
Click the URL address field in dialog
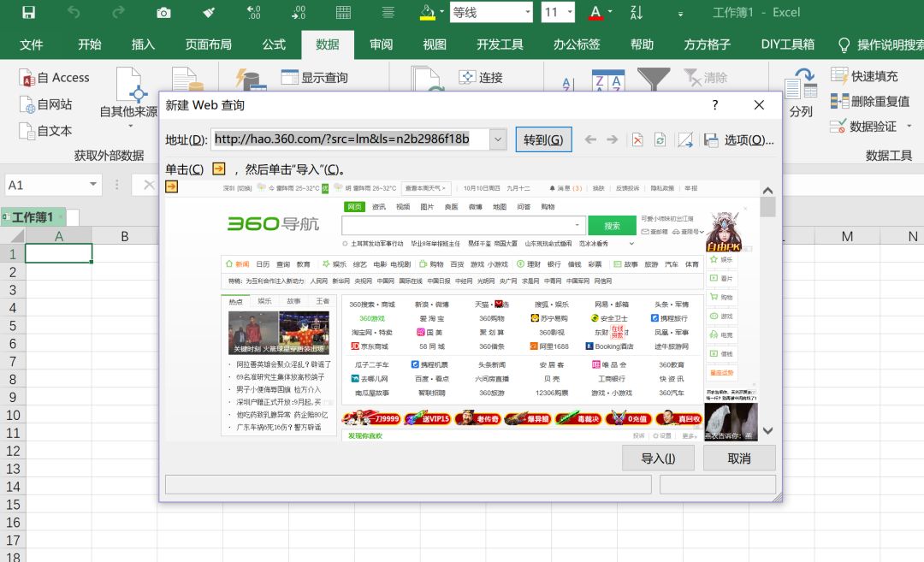(350, 139)
